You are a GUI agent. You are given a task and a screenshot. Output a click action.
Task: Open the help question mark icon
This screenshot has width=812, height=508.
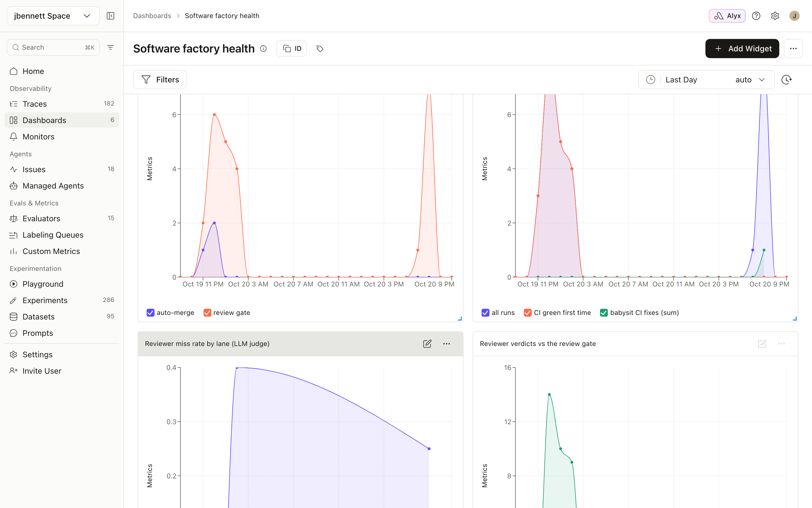point(756,16)
